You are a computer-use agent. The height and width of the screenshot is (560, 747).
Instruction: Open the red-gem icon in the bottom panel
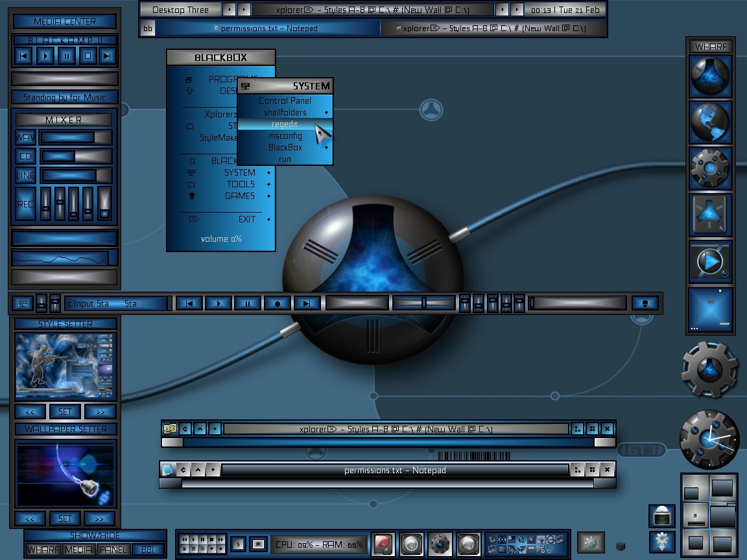click(383, 544)
